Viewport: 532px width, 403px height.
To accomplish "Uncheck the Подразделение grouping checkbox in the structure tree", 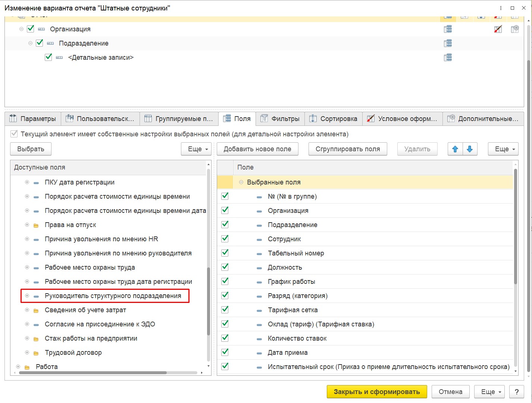I will (x=40, y=43).
